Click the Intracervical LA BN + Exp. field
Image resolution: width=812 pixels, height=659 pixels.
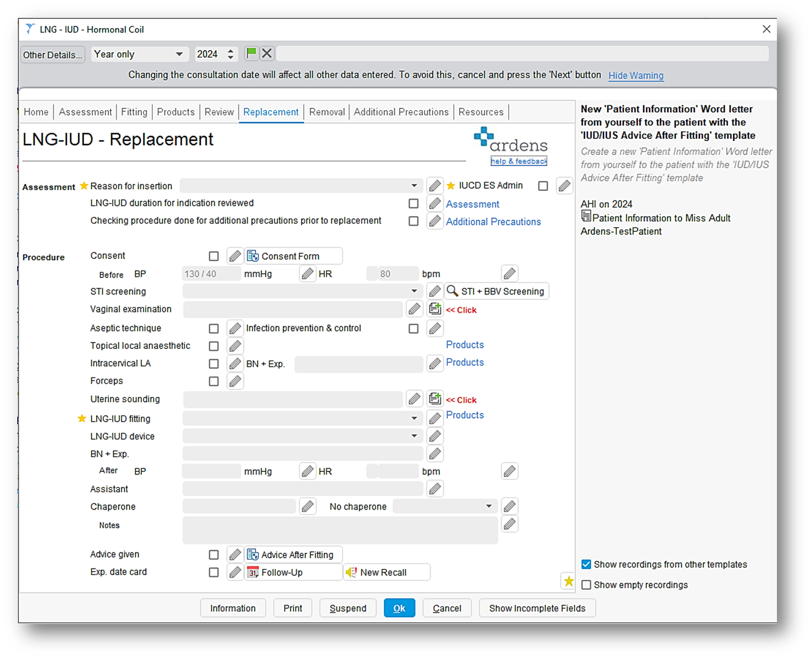(359, 364)
